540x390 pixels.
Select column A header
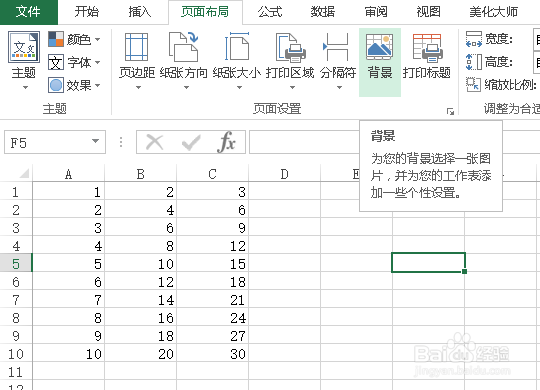[69, 174]
